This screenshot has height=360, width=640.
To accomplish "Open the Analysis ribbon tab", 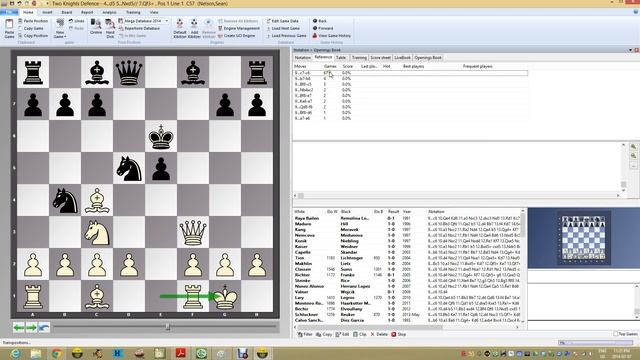I will (x=109, y=13).
